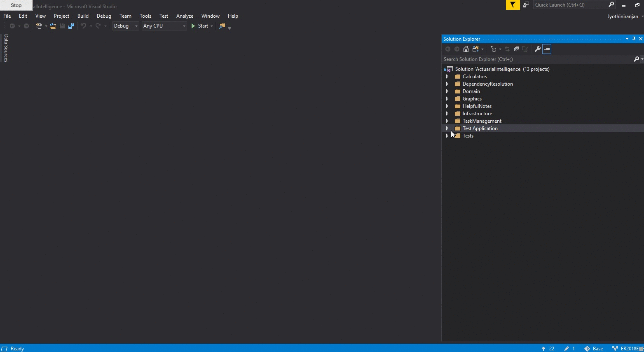The image size is (644, 352).
Task: Select the Calculators folder label
Action: 475,77
